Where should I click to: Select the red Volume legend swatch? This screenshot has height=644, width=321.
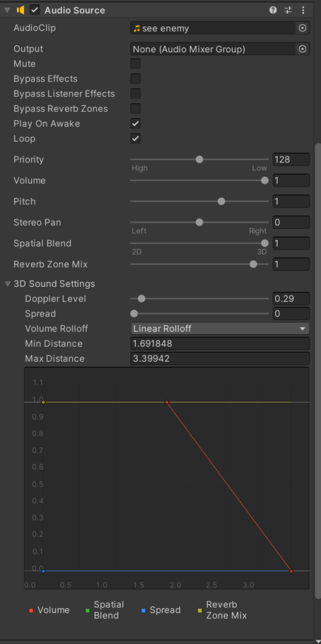pos(31,610)
